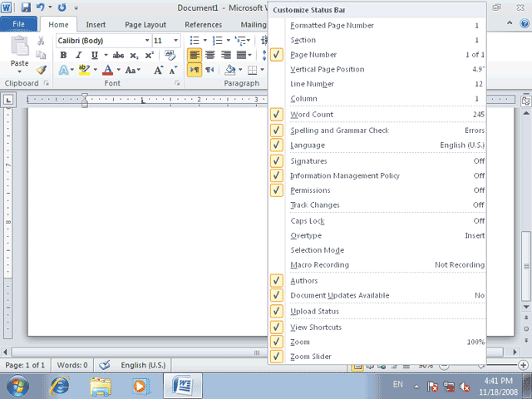Apply Subscript formatting
The height and width of the screenshot is (399, 532).
pos(134,56)
